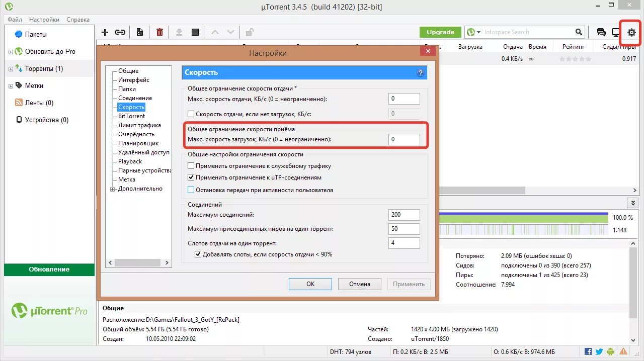Click the green Обновление button
Image resolution: width=644 pixels, height=361 pixels.
click(49, 269)
